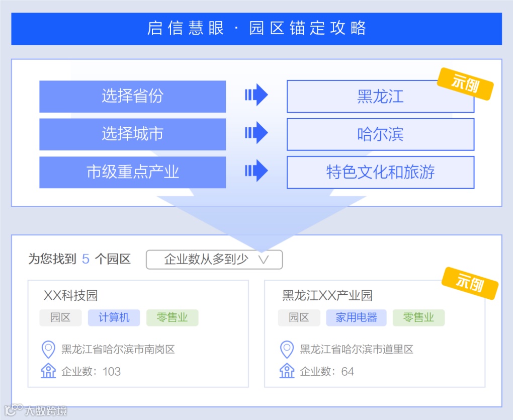Image resolution: width=513 pixels, height=420 pixels.
Task: Choose the 特色文化和旅游 industry field
Action: point(381,172)
